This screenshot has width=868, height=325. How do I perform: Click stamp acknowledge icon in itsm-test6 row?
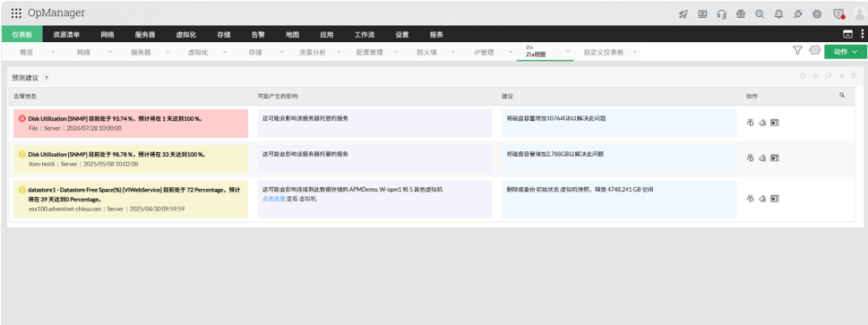(751, 158)
